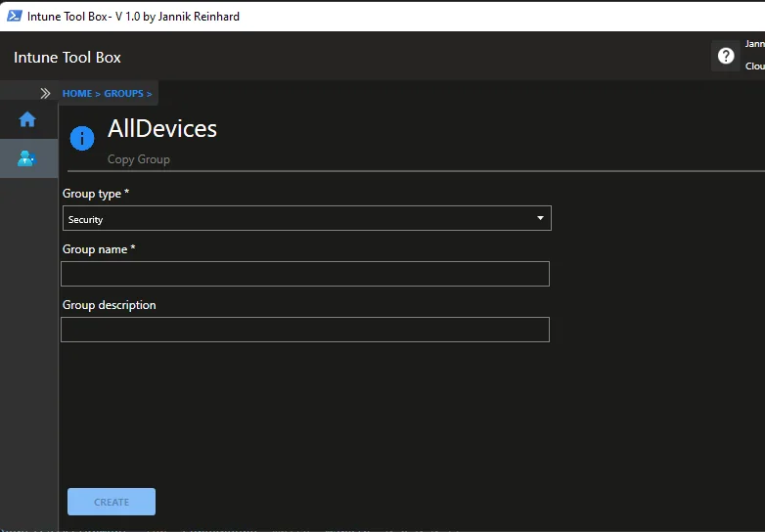765x532 pixels.
Task: Select the Groups sidebar icon
Action: (x=26, y=158)
